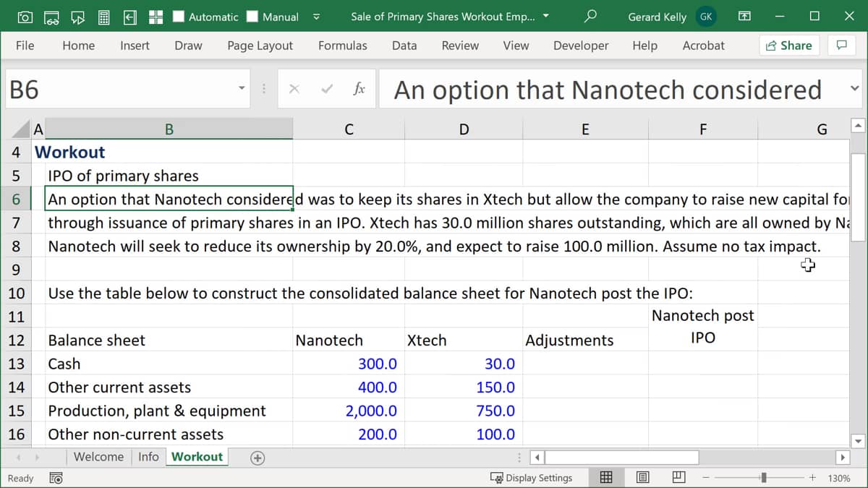Check the Automatic calculation checkbox
The width and height of the screenshot is (868, 488).
(179, 17)
